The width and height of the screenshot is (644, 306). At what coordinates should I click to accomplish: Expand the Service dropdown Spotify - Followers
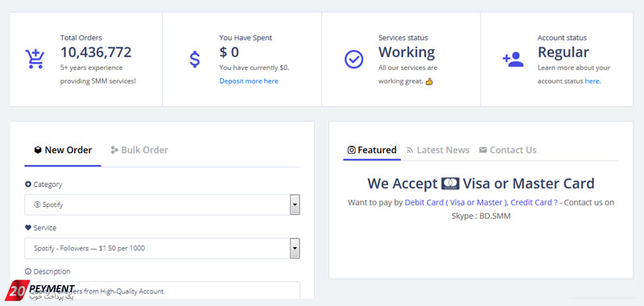pos(162,248)
